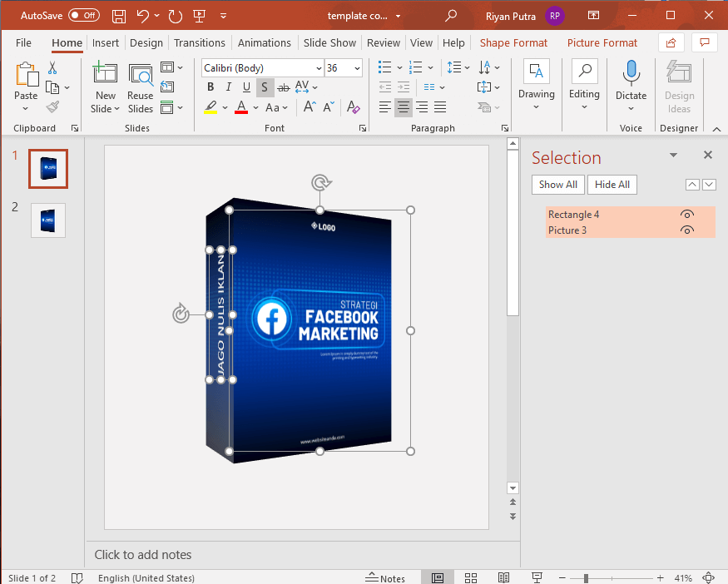This screenshot has height=584, width=728.
Task: Open font size dropdown
Action: (x=357, y=68)
